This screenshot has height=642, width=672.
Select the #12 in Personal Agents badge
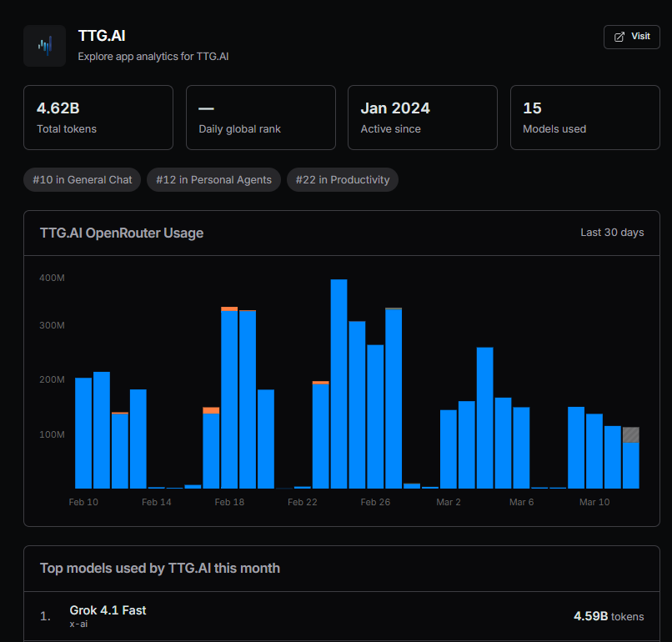pyautogui.click(x=213, y=179)
